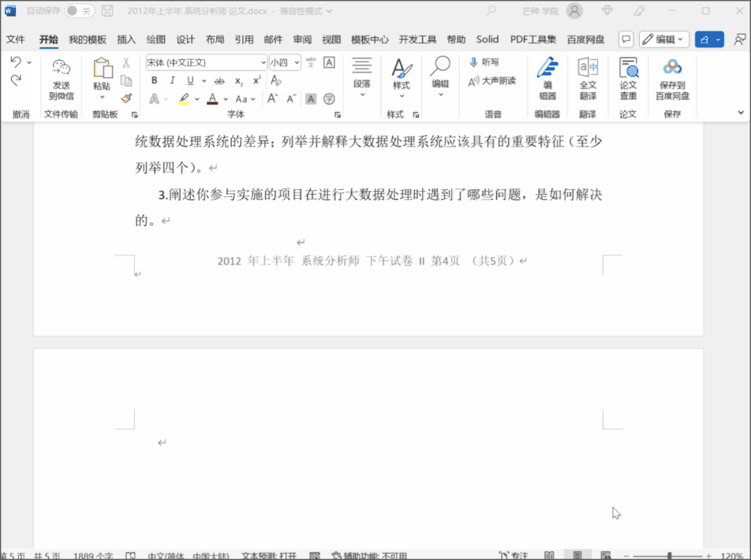The width and height of the screenshot is (751, 560).
Task: Click Save to Baidu Netdisk icon
Action: pyautogui.click(x=672, y=68)
